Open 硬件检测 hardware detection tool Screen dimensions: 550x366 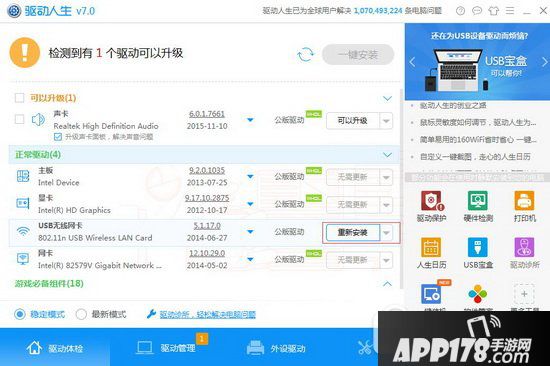point(478,206)
